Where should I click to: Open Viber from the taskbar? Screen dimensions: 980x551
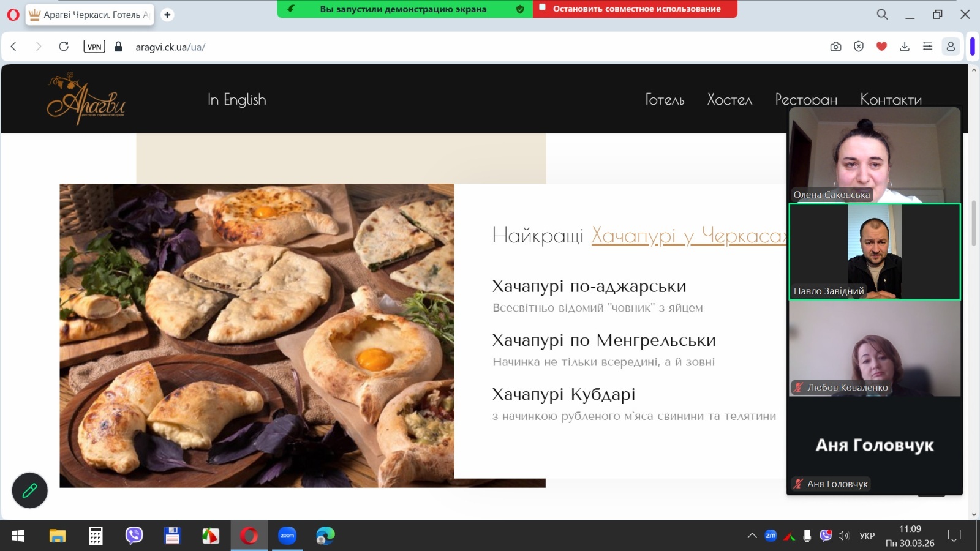(134, 536)
